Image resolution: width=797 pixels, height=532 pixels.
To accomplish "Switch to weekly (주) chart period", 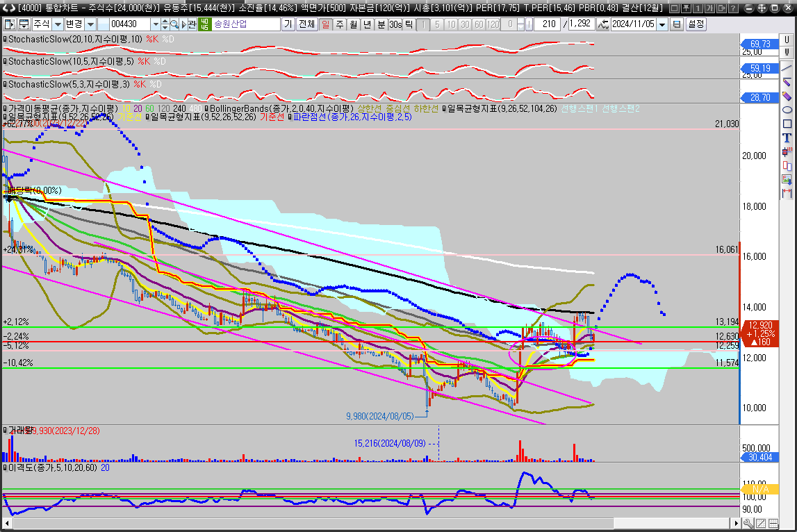I will pos(340,24).
